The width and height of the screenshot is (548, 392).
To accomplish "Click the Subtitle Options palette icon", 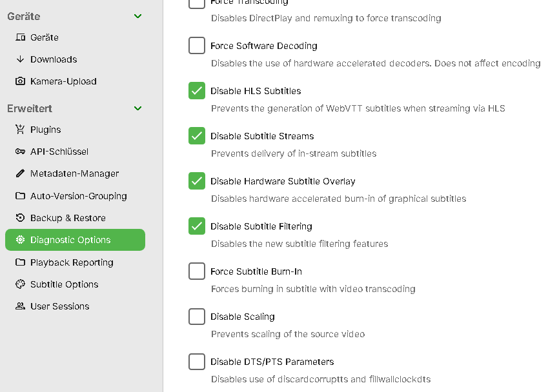I will tap(20, 284).
